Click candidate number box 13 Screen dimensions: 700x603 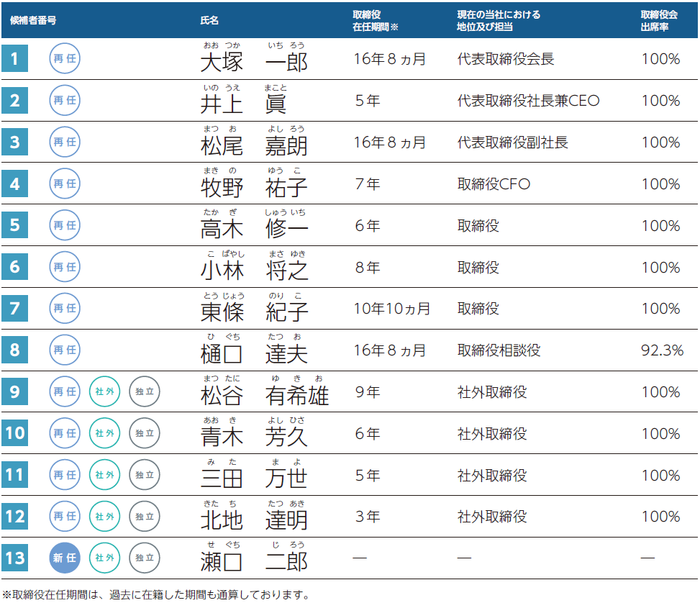point(14,558)
